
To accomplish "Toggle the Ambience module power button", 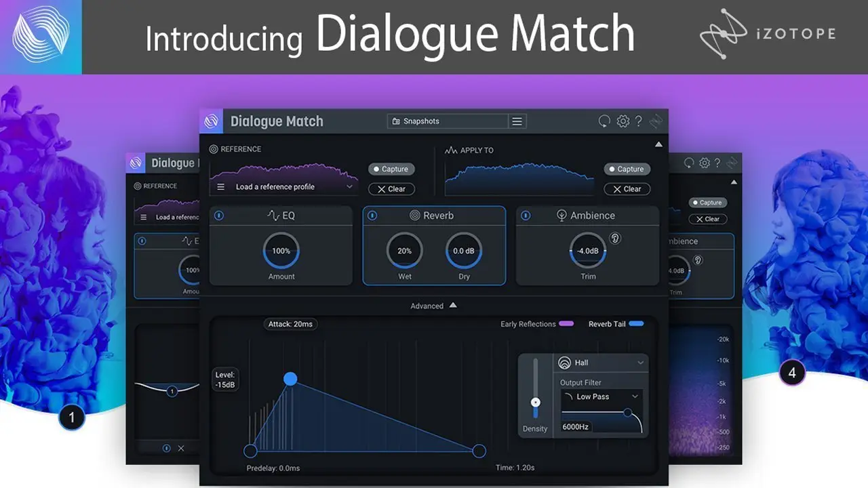I will click(x=526, y=216).
